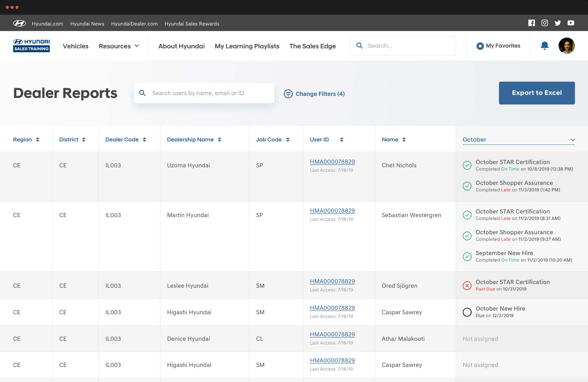Image resolution: width=588 pixels, height=382 pixels.
Task: Click the Hyundai Sales Training logo
Action: [x=31, y=45]
